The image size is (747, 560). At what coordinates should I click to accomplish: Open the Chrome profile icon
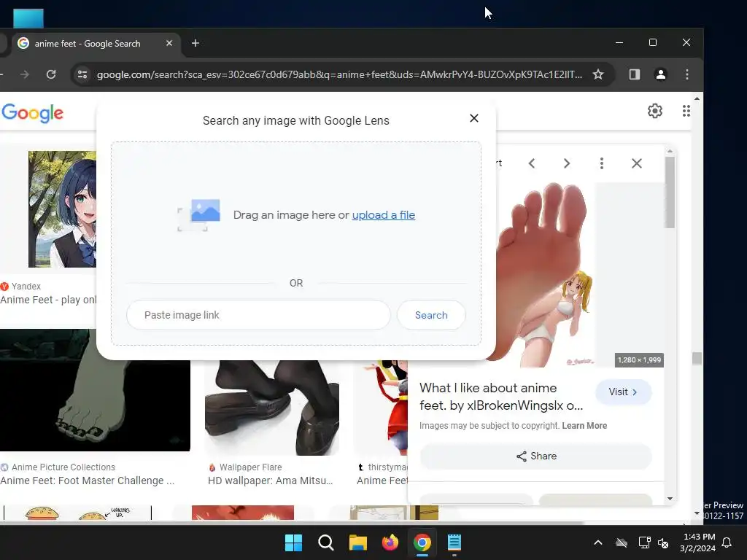click(x=660, y=74)
